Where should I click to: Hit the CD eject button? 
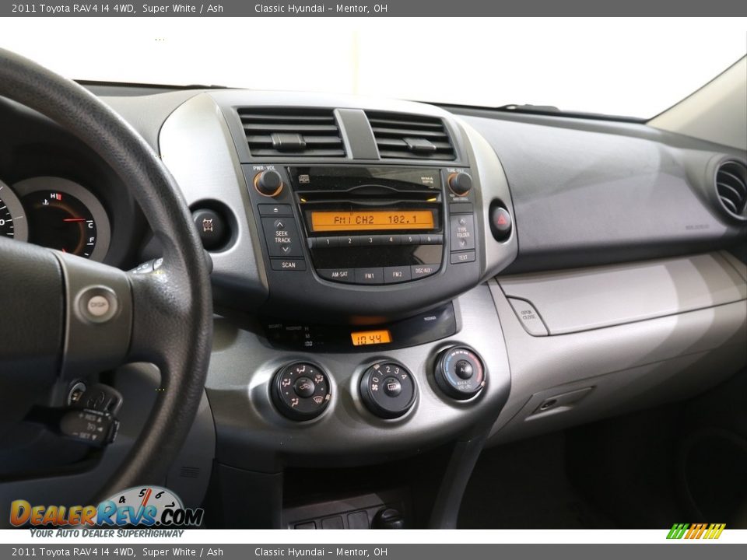click(275, 210)
